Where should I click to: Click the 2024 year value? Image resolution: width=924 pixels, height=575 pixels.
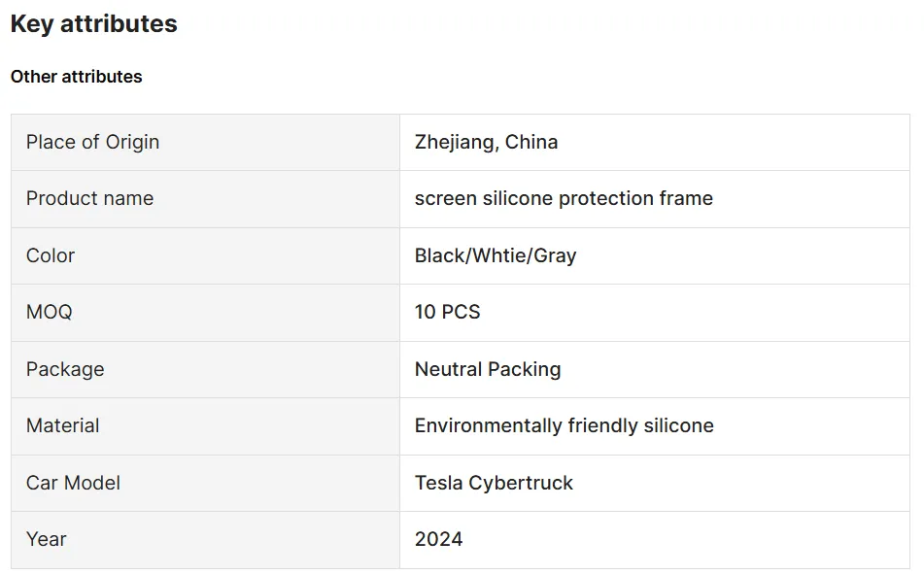point(438,539)
